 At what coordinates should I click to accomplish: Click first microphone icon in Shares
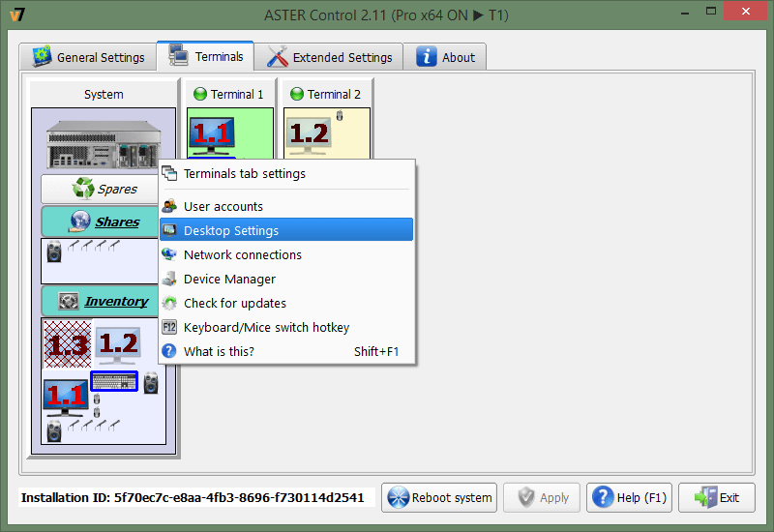(74, 246)
